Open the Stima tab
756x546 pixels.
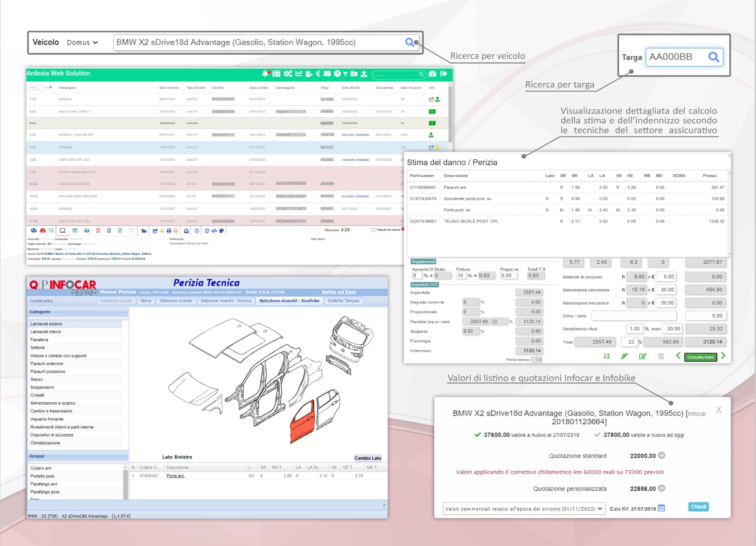click(146, 301)
